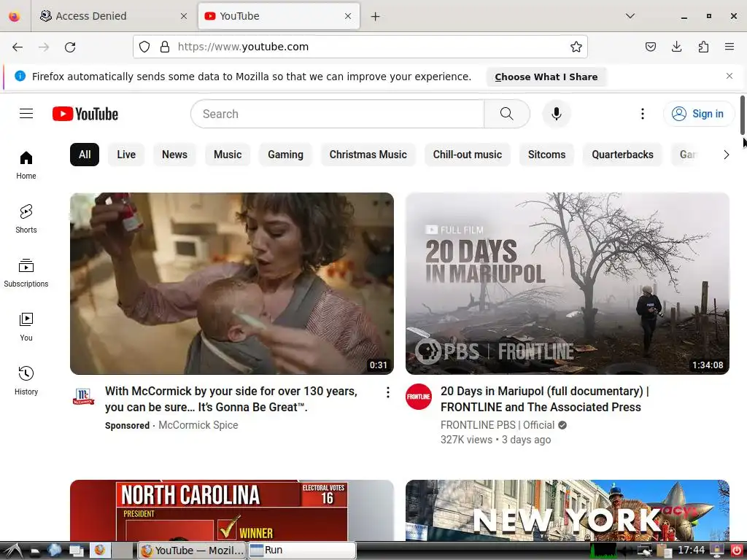Viewport: 747px width, 560px height.
Task: Open options menu for McCormick ad
Action: 388,392
